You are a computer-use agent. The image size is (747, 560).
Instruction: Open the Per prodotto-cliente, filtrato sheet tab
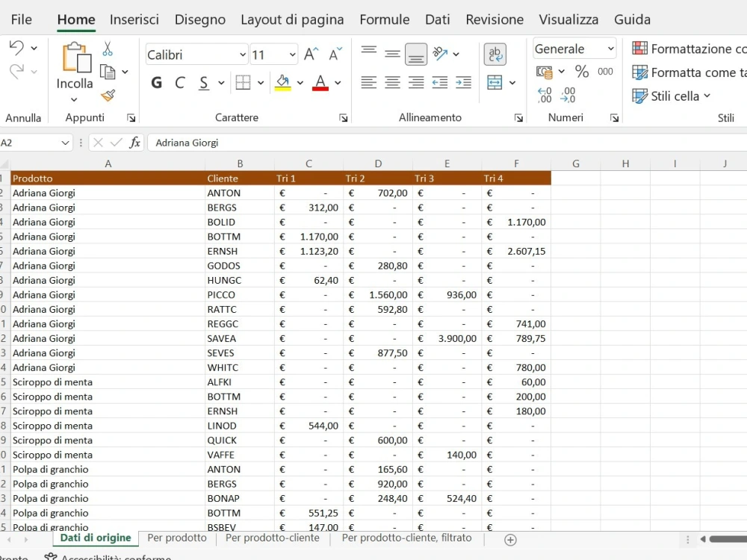(407, 538)
